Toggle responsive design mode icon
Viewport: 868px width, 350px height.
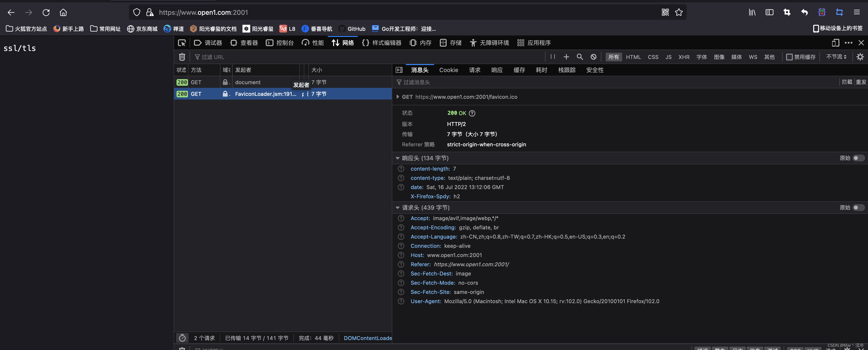[835, 43]
